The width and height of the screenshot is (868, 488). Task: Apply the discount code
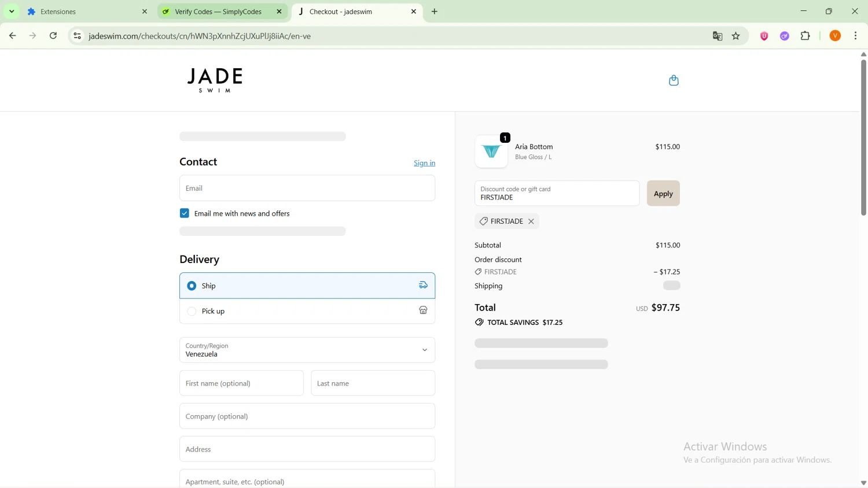coord(663,194)
